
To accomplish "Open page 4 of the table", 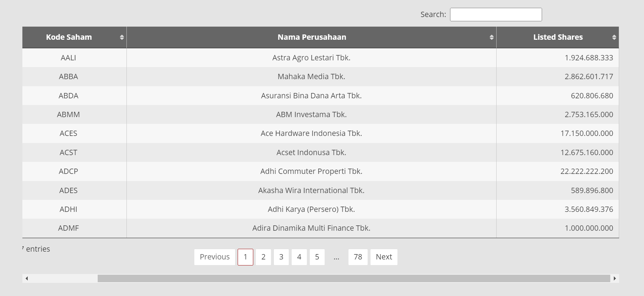I will click(299, 257).
